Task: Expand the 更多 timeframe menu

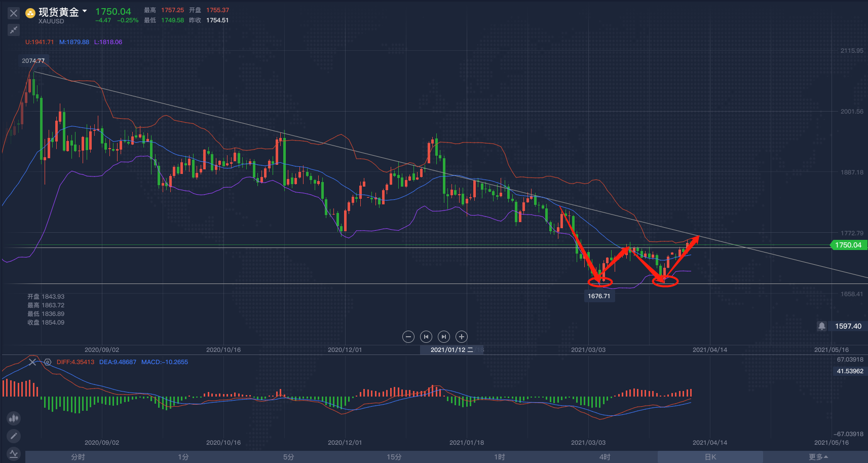Action: click(815, 457)
